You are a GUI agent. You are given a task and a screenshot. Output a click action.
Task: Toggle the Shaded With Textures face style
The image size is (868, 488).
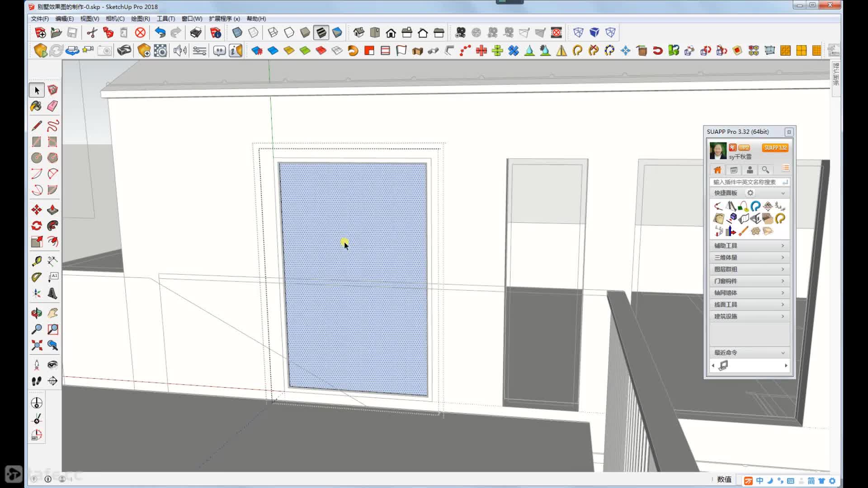(321, 33)
